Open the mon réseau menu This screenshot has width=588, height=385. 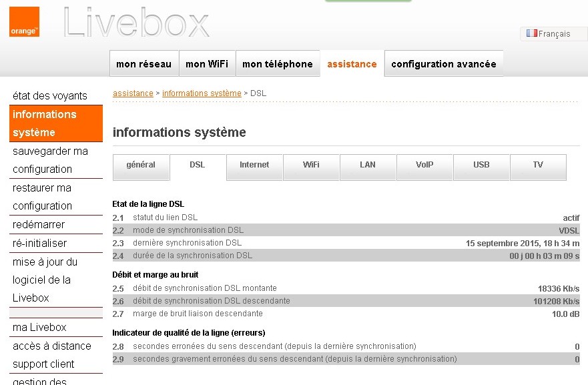[143, 64]
